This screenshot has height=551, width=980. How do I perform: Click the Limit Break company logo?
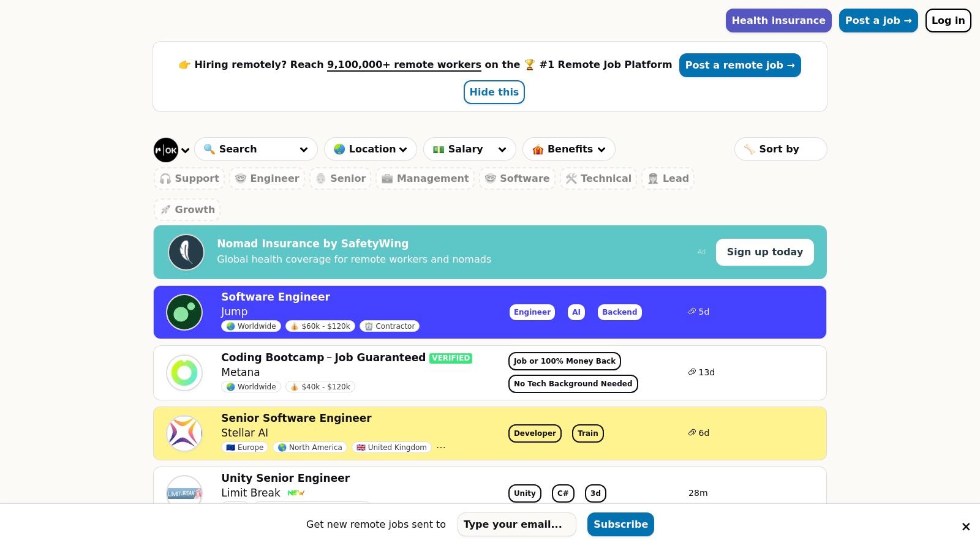[x=184, y=492]
